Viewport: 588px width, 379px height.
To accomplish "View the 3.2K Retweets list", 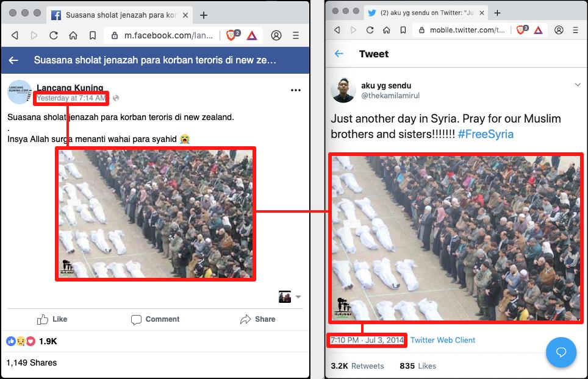I will pyautogui.click(x=357, y=366).
